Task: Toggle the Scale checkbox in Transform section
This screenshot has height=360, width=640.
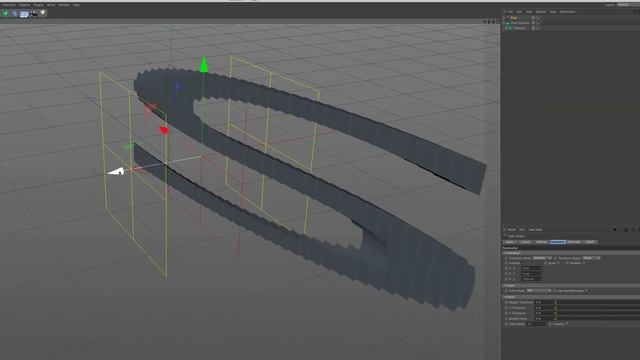Action: [558, 263]
